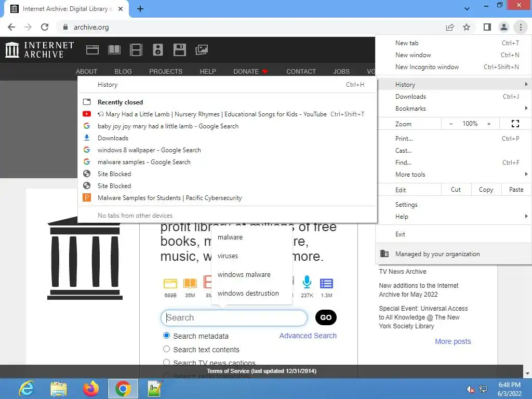Screen dimensions: 532x399
Task: Choose New tab from Chrome menu
Action: [453, 43]
